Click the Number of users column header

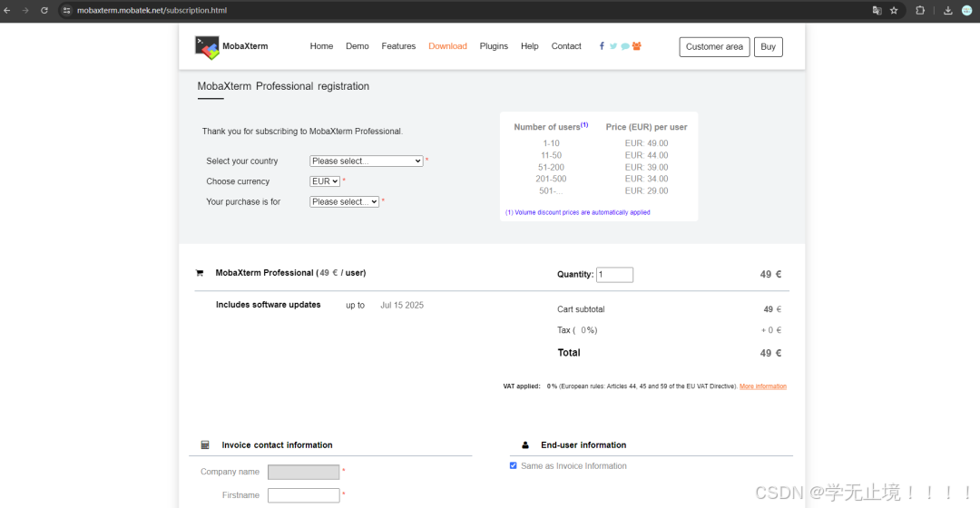pos(551,126)
